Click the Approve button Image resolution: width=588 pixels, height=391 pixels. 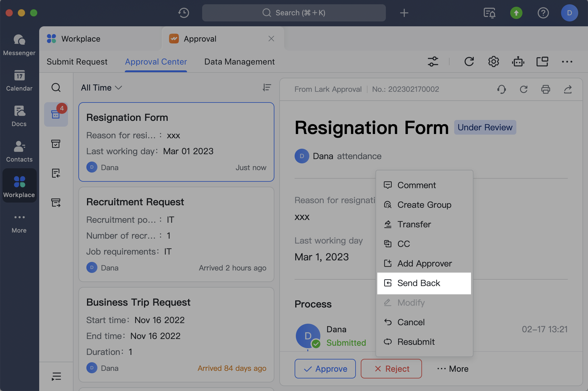(325, 369)
